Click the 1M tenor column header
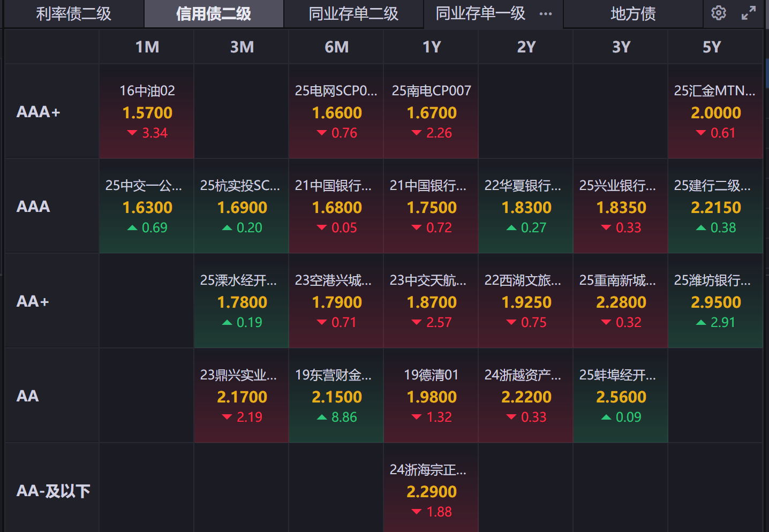The width and height of the screenshot is (769, 532). 147,47
